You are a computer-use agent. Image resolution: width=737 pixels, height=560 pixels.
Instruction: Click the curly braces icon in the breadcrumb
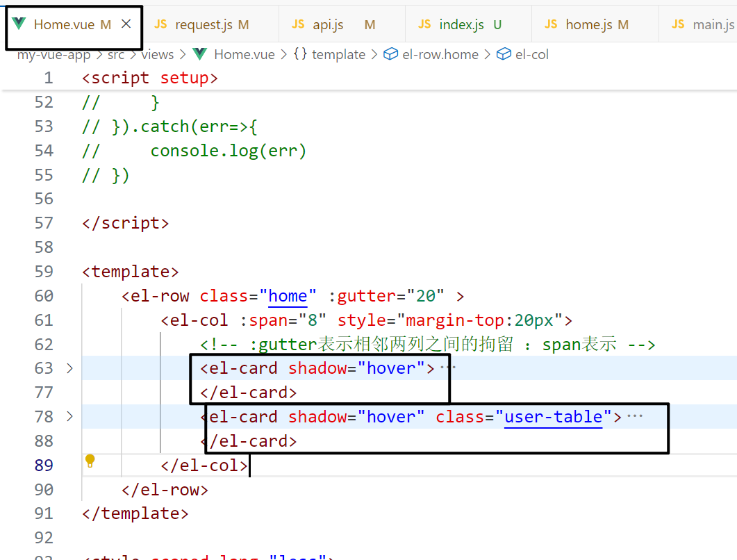(x=300, y=54)
